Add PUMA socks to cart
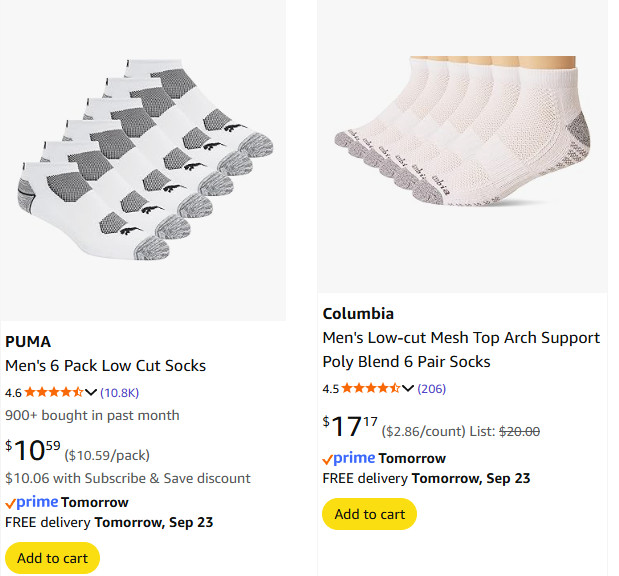 [52, 558]
